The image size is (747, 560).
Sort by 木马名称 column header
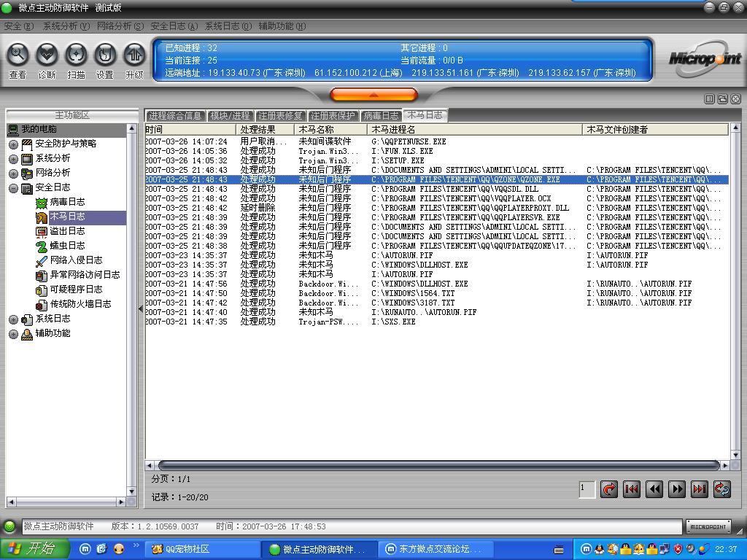click(330, 130)
